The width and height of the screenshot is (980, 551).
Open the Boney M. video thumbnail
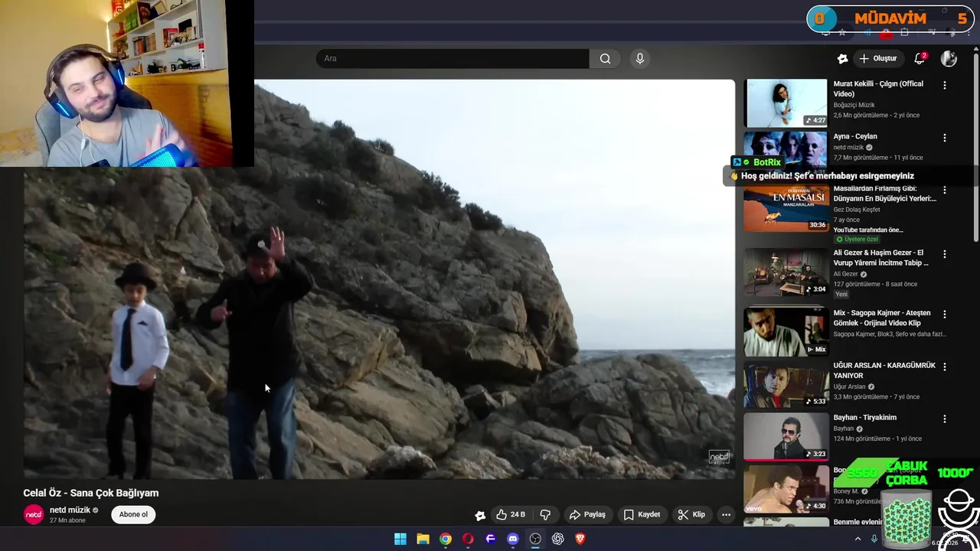point(786,489)
